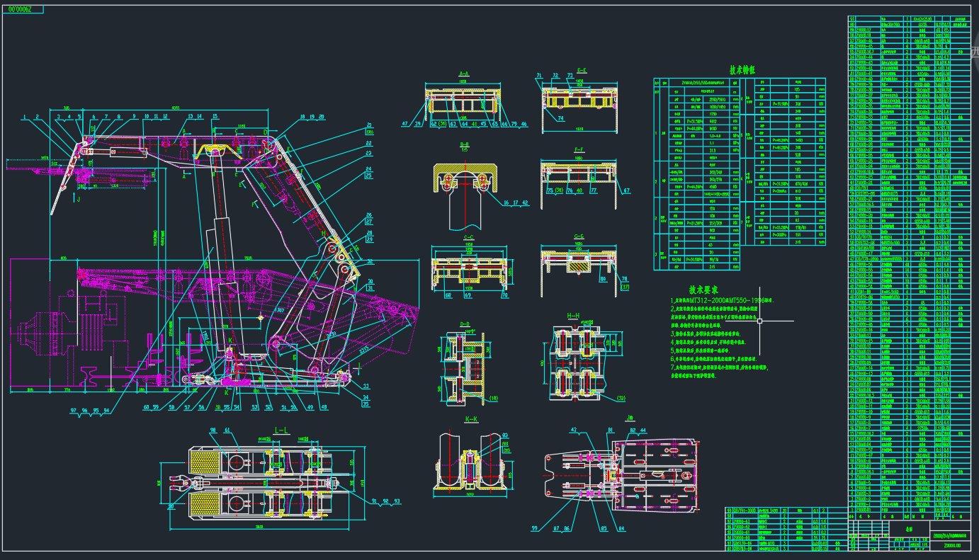
Task: Click part callout 85 below J view
Action: (x=604, y=527)
